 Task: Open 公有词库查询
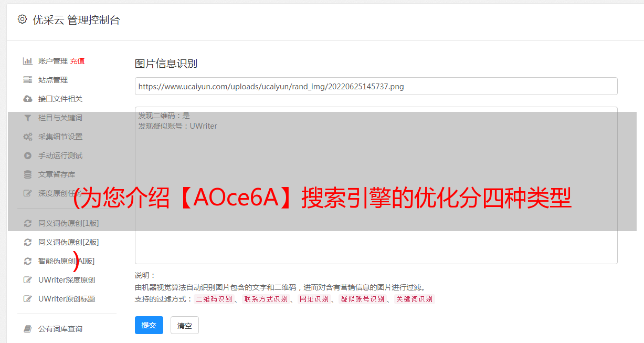tap(60, 329)
